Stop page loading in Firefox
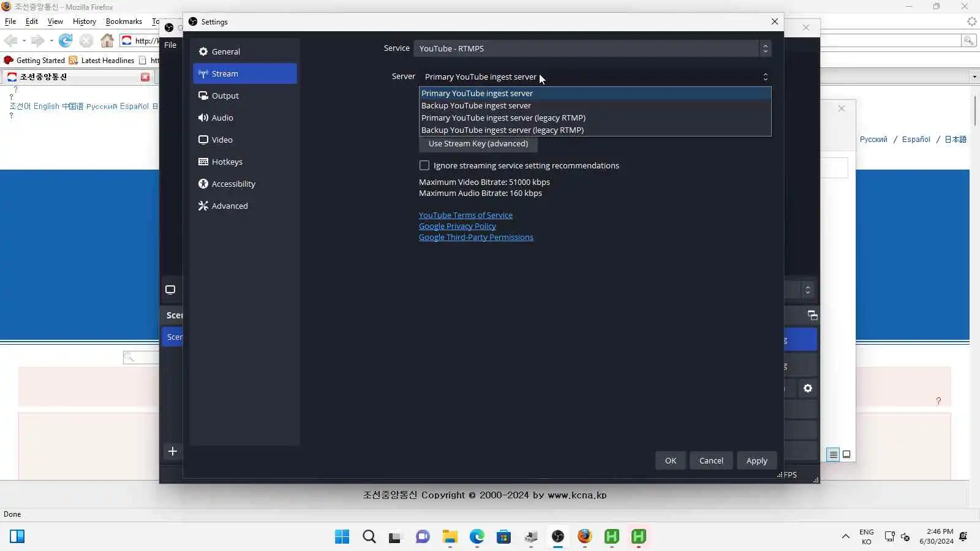980x551 pixels. 86,41
